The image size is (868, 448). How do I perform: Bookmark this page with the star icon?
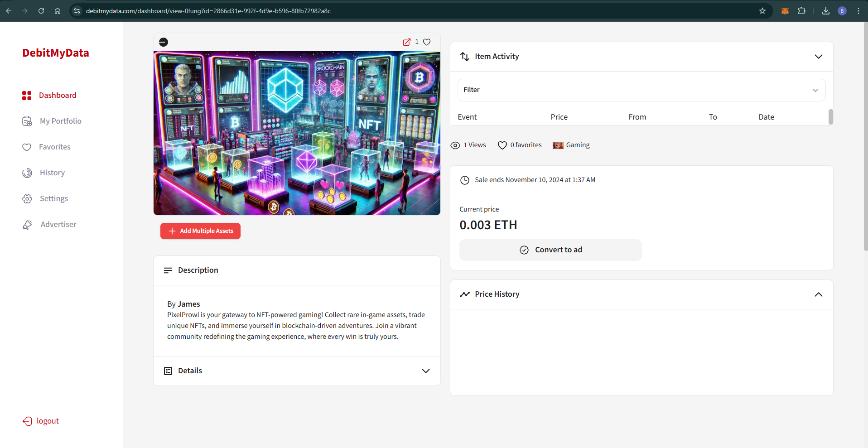tap(762, 11)
